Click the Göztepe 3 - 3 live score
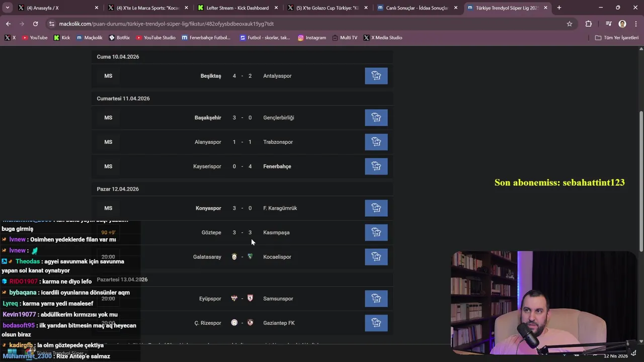 click(x=242, y=232)
